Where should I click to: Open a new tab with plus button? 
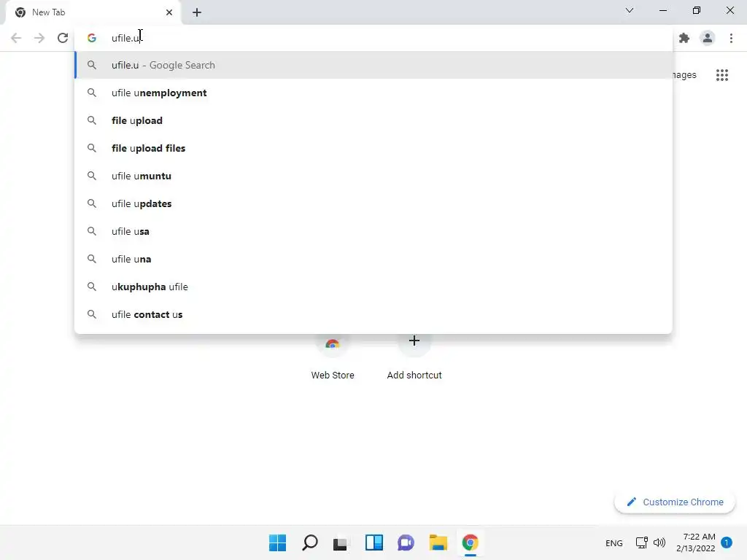(x=197, y=12)
